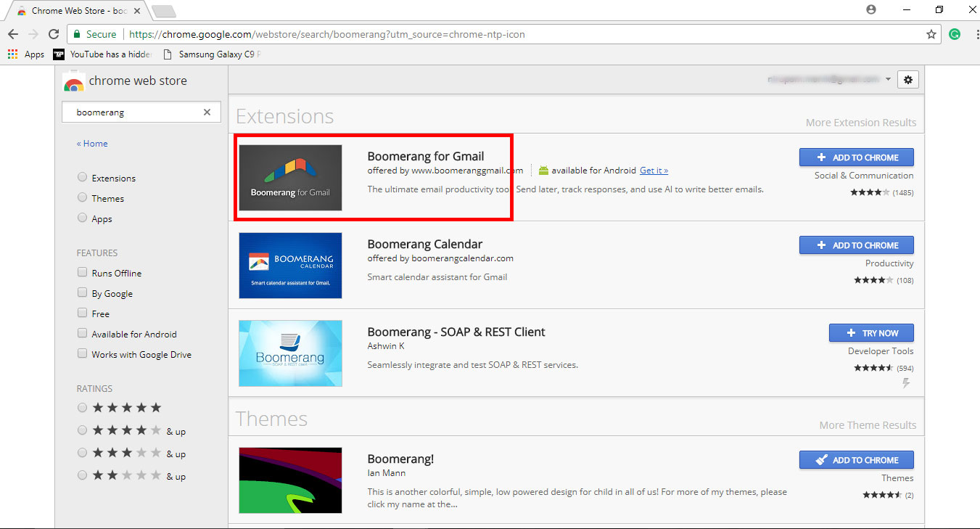Image resolution: width=980 pixels, height=529 pixels.
Task: Go back with the browser back arrow
Action: (13, 34)
